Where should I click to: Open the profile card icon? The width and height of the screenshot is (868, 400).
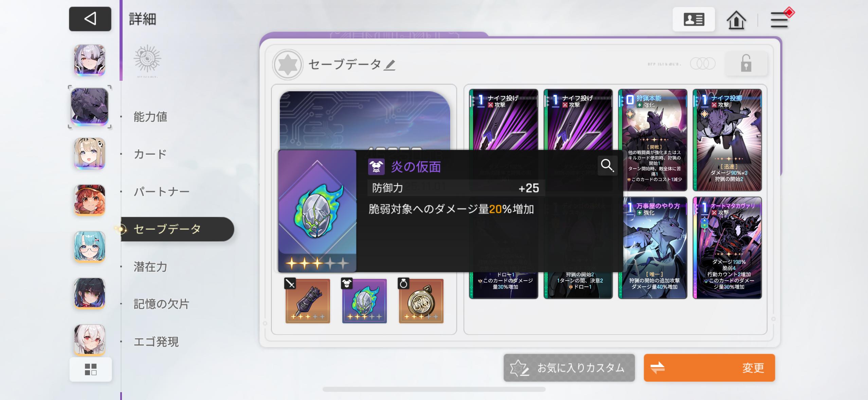click(693, 20)
